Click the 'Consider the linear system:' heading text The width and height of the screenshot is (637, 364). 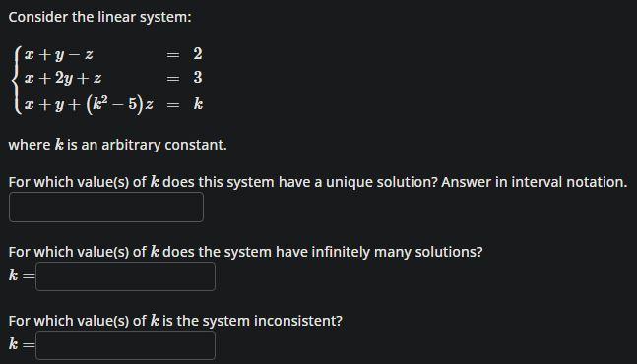click(100, 17)
